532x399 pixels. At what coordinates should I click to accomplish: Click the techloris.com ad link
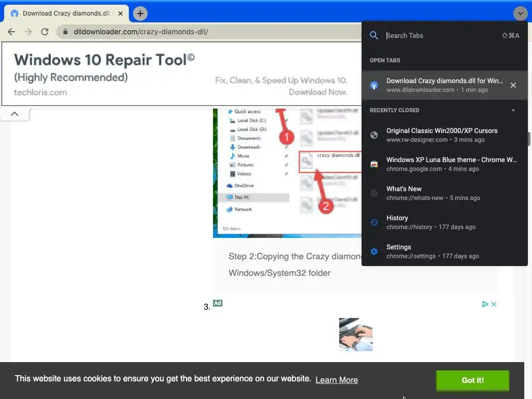[41, 92]
